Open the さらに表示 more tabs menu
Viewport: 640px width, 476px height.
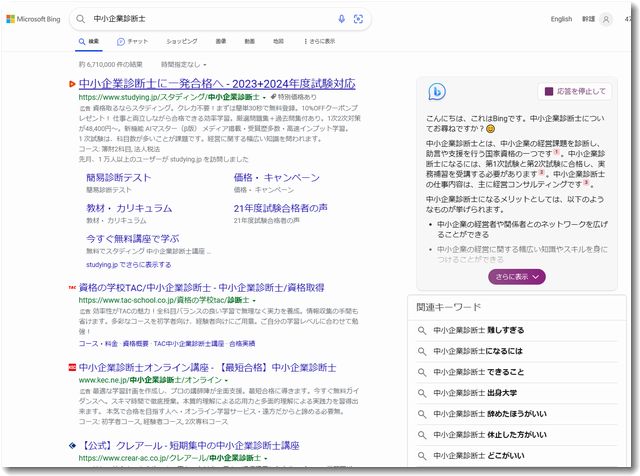click(x=318, y=41)
